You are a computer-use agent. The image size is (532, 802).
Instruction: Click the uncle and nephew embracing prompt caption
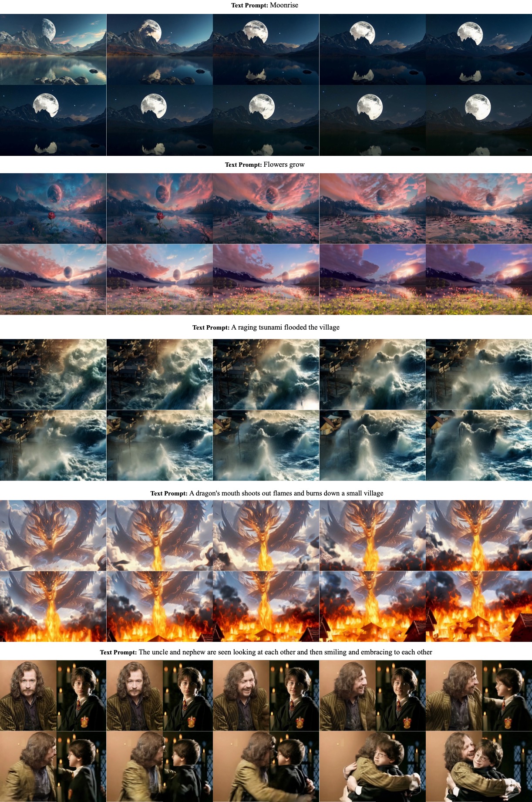[x=266, y=652]
